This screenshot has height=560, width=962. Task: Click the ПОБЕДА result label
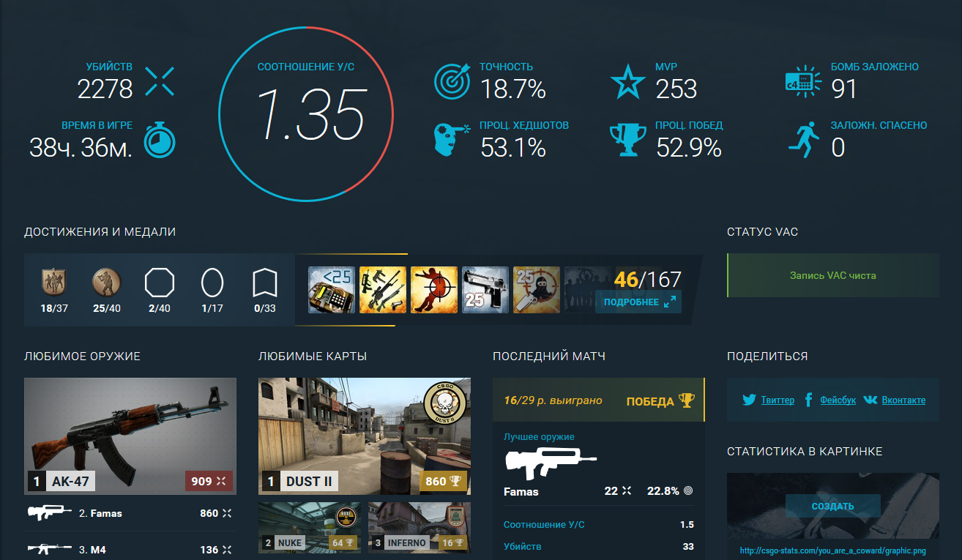click(x=650, y=401)
